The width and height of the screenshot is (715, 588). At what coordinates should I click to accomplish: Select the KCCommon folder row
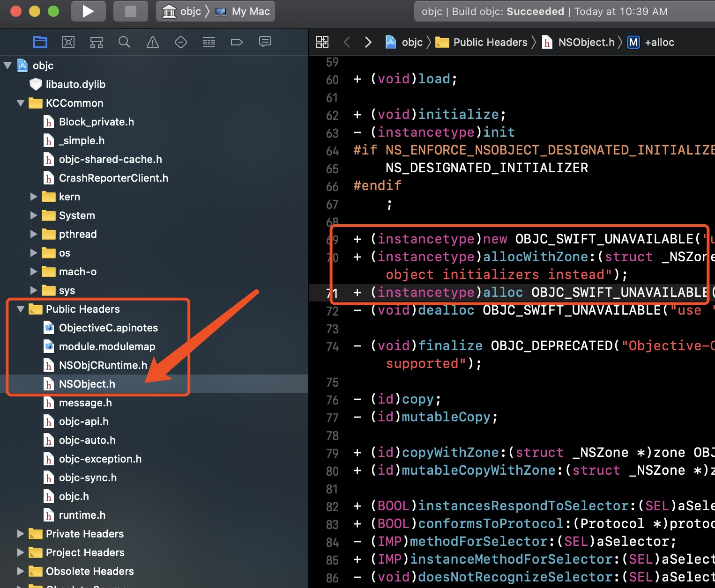(154, 103)
